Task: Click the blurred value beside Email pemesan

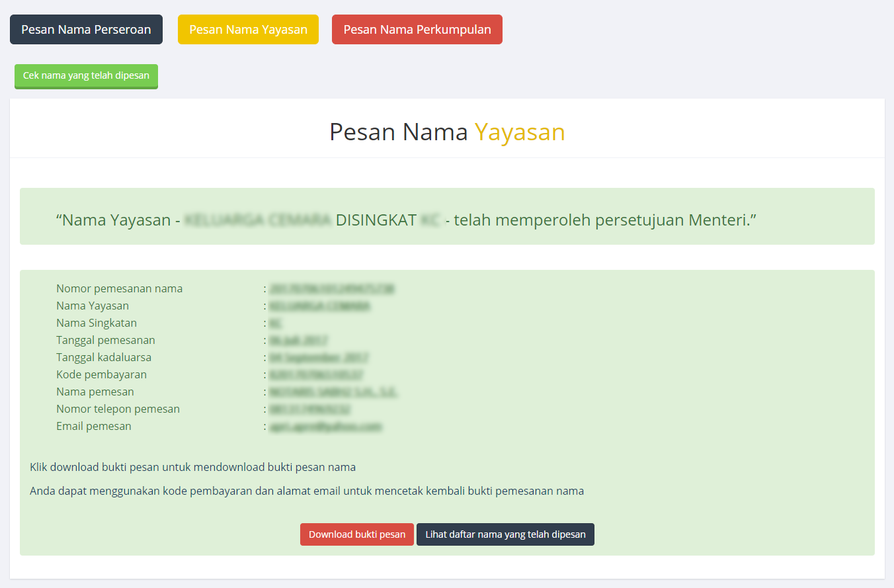Action: [x=325, y=427]
